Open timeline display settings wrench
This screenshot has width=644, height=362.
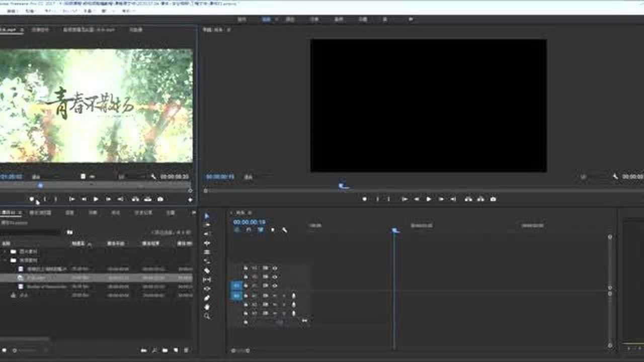[x=284, y=230]
